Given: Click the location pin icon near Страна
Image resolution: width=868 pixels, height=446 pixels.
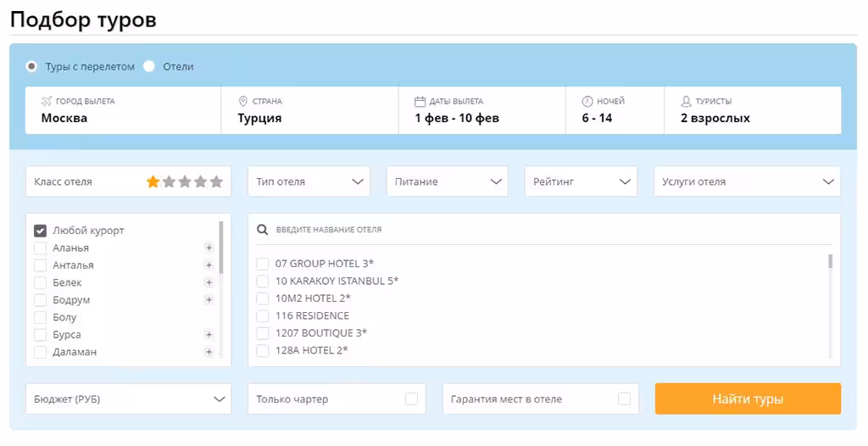Looking at the screenshot, I should 242,102.
